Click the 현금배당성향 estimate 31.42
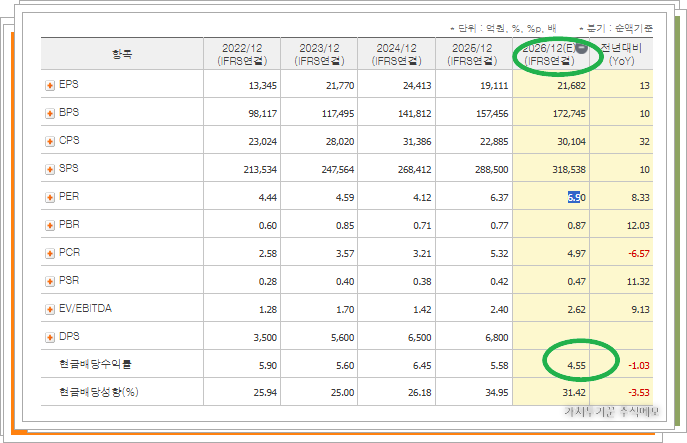This screenshot has width=687, height=443. tap(574, 393)
